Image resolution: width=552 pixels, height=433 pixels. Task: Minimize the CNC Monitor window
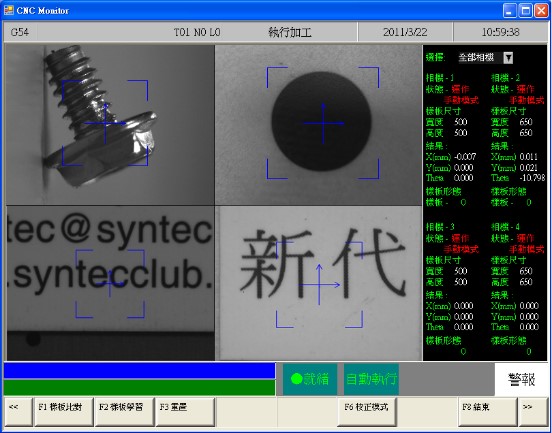pos(509,11)
